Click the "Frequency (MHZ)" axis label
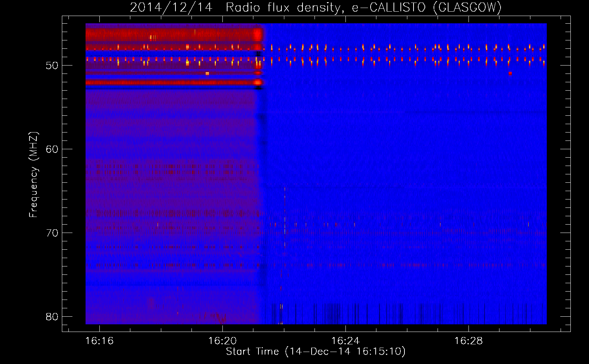 tap(33, 175)
